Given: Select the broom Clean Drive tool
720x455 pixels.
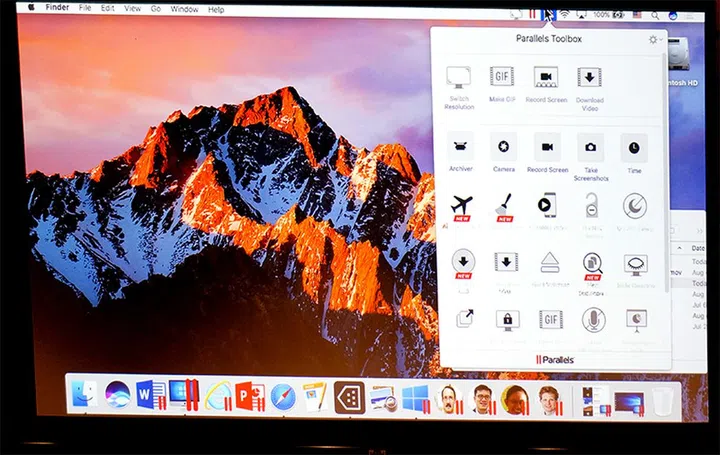Looking at the screenshot, I should (505, 210).
